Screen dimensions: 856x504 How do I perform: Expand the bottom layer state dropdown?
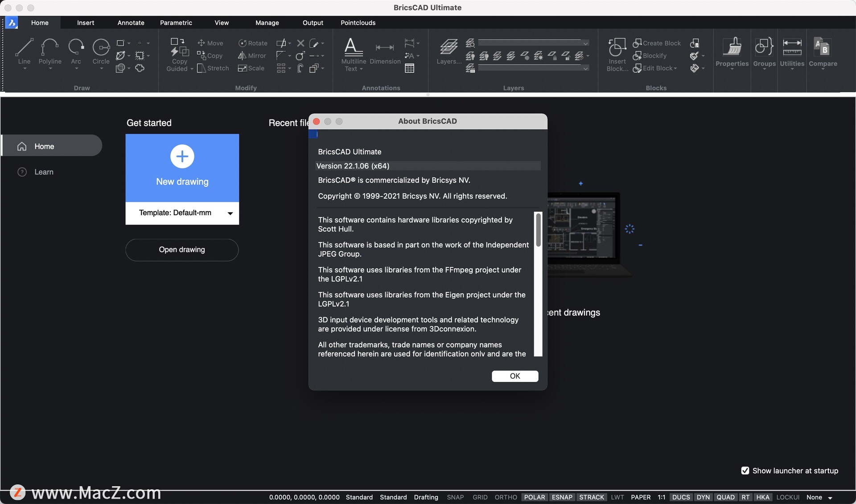click(x=585, y=68)
